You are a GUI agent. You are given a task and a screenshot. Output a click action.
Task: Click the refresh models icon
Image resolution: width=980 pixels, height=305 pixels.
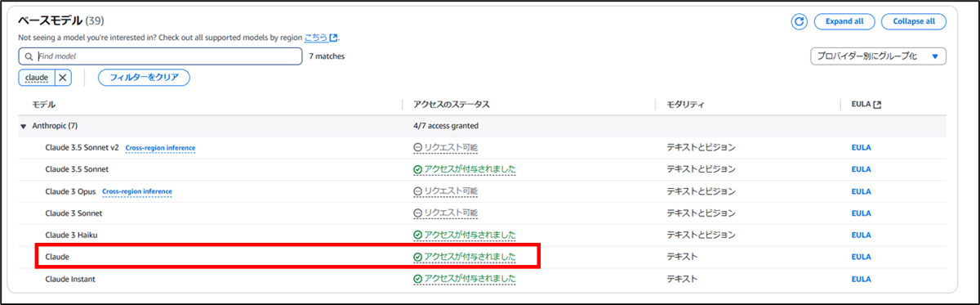click(799, 22)
